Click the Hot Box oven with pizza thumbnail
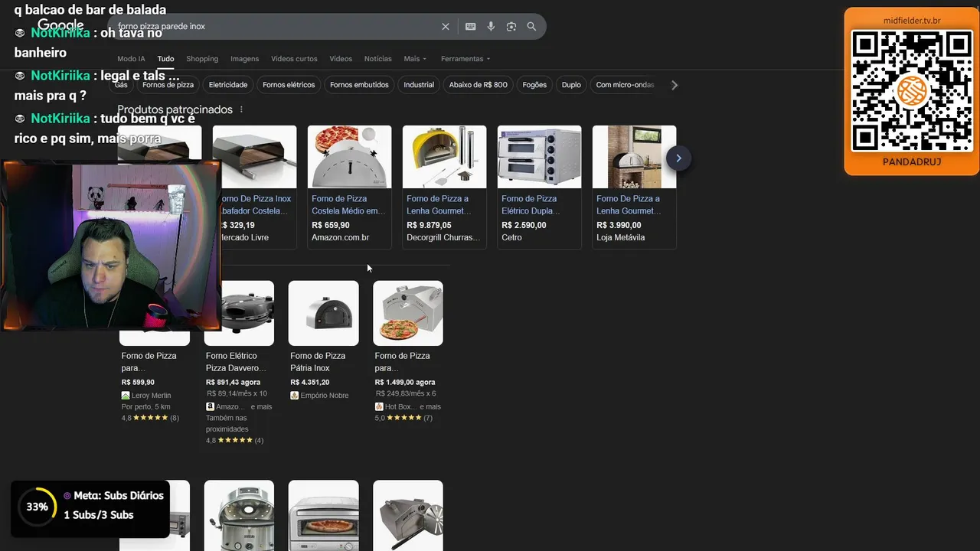 point(408,313)
